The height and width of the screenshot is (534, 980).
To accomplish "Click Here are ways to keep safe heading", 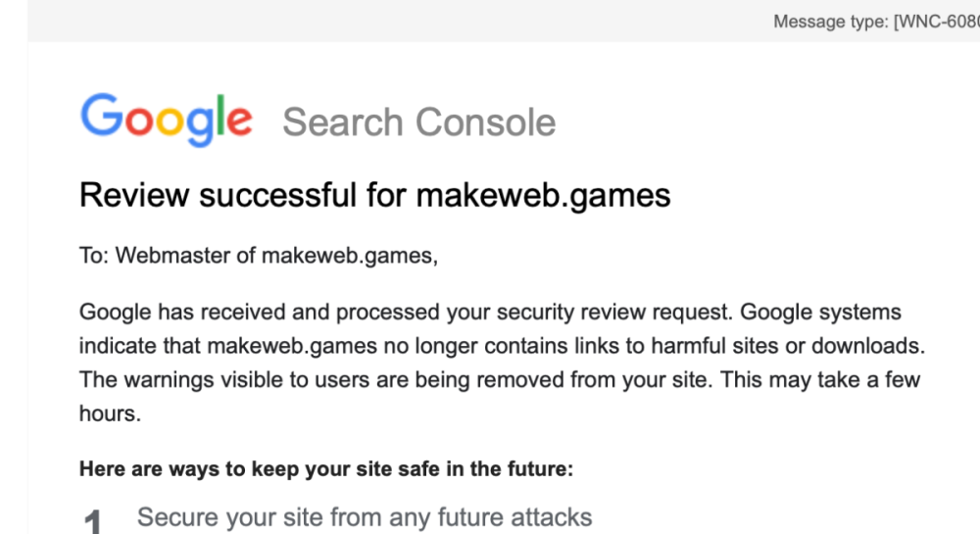I will tap(325, 469).
